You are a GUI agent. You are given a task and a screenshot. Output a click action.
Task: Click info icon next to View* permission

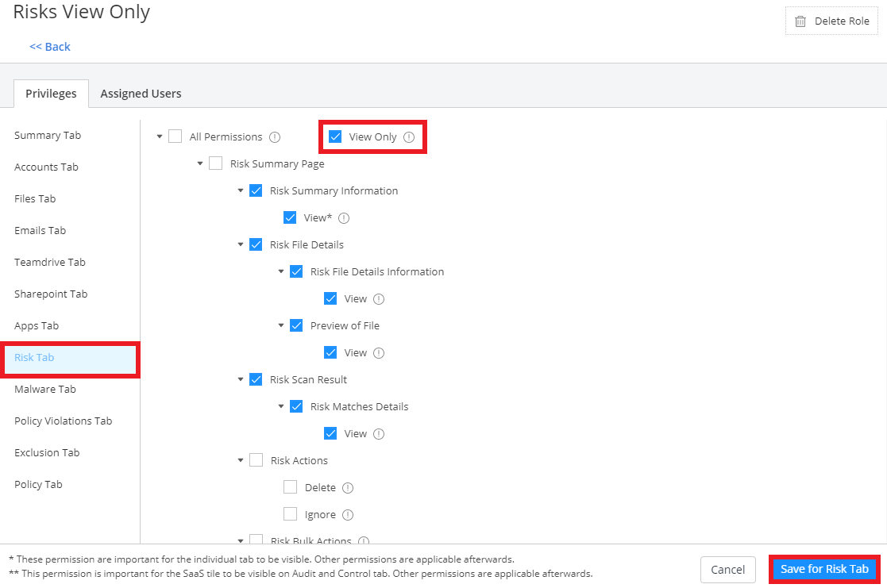coord(344,218)
